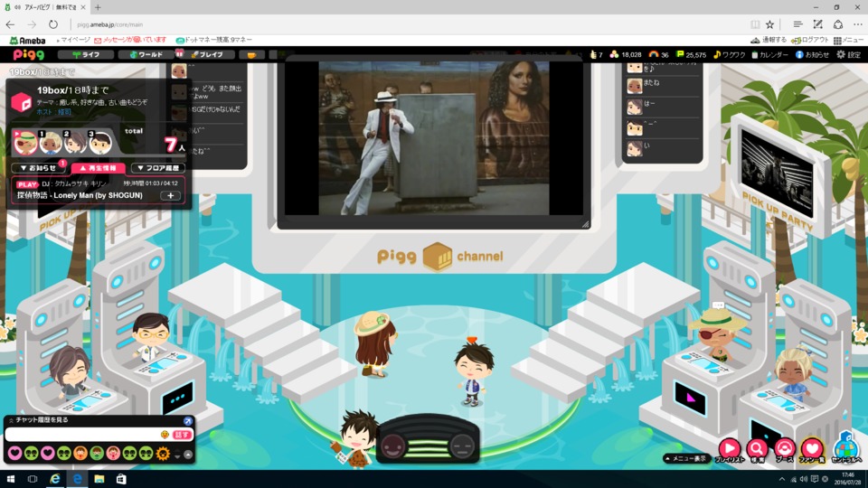Click the smiling face button on the speaker

[x=392, y=445]
